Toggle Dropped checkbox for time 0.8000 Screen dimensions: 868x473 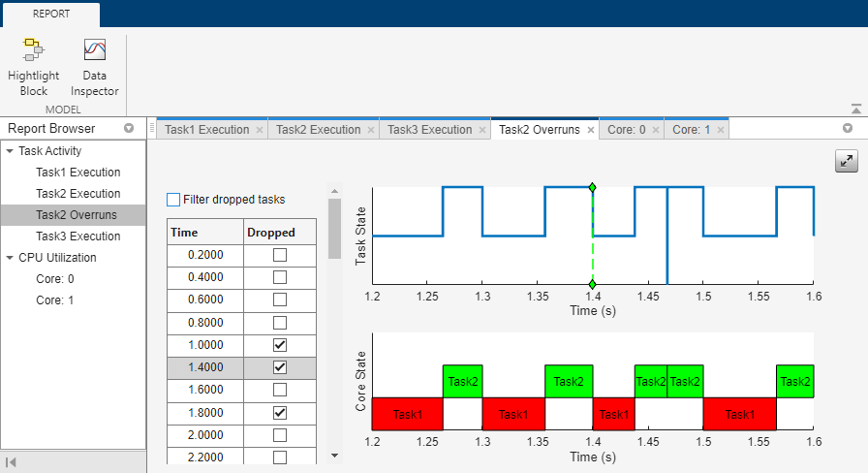pyautogui.click(x=280, y=323)
